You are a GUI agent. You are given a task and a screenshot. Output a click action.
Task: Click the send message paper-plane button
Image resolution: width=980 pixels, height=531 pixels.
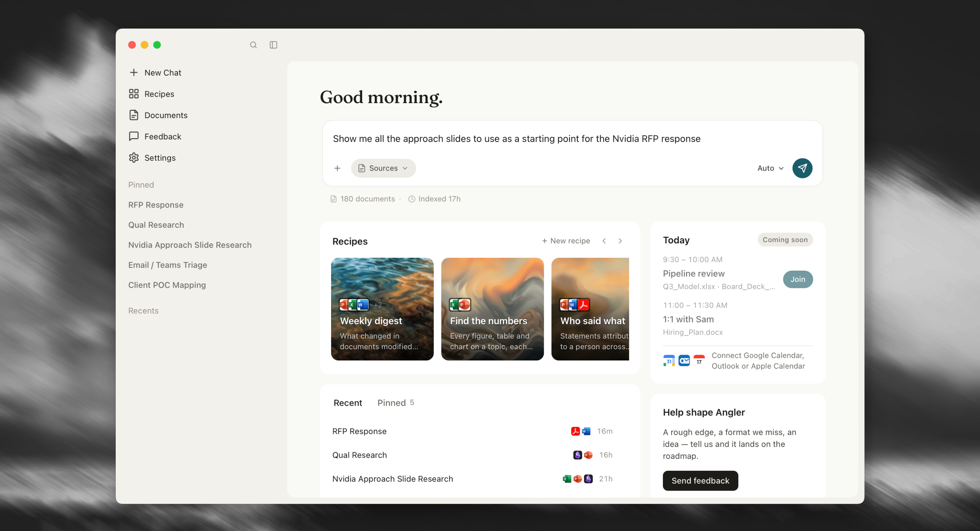[802, 168]
